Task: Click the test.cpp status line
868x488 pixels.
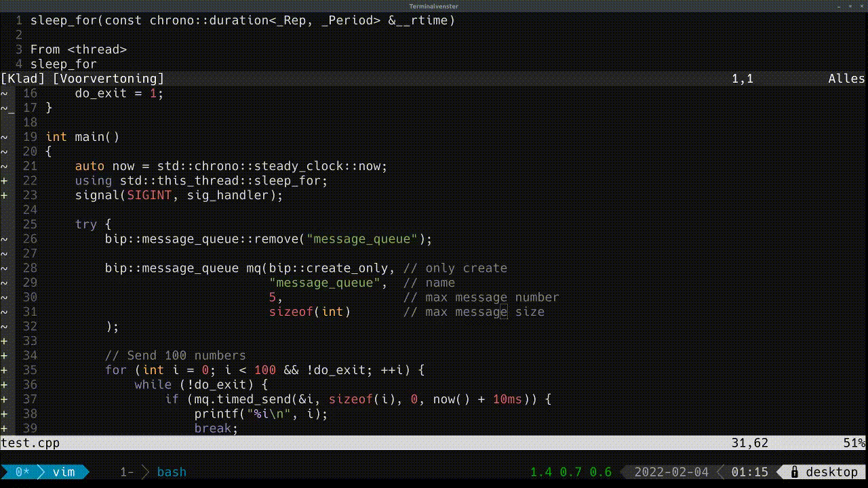Action: click(x=434, y=443)
